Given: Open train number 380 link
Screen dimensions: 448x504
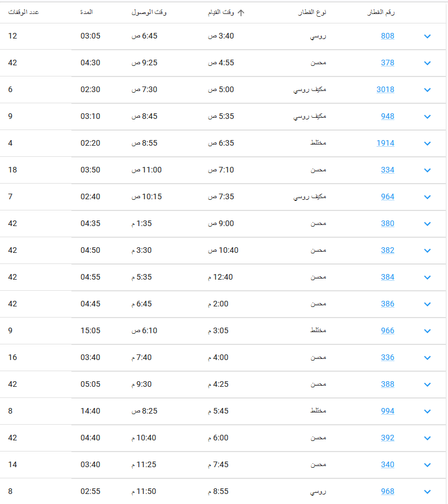Looking at the screenshot, I should coord(388,223).
